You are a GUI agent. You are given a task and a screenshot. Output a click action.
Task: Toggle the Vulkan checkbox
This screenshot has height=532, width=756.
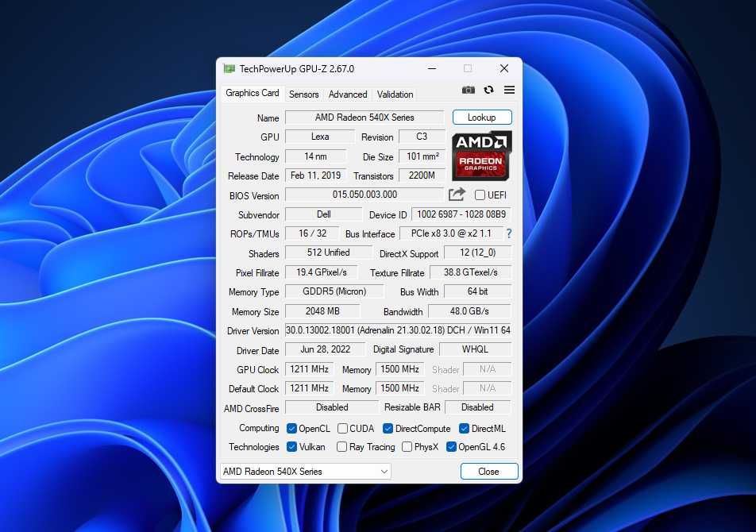[x=291, y=447]
